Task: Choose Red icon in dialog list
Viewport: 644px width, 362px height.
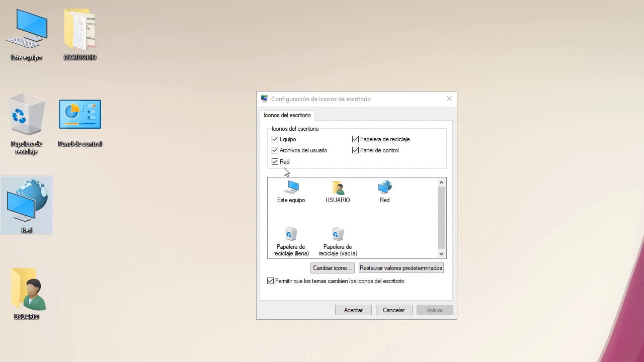Action: point(384,192)
